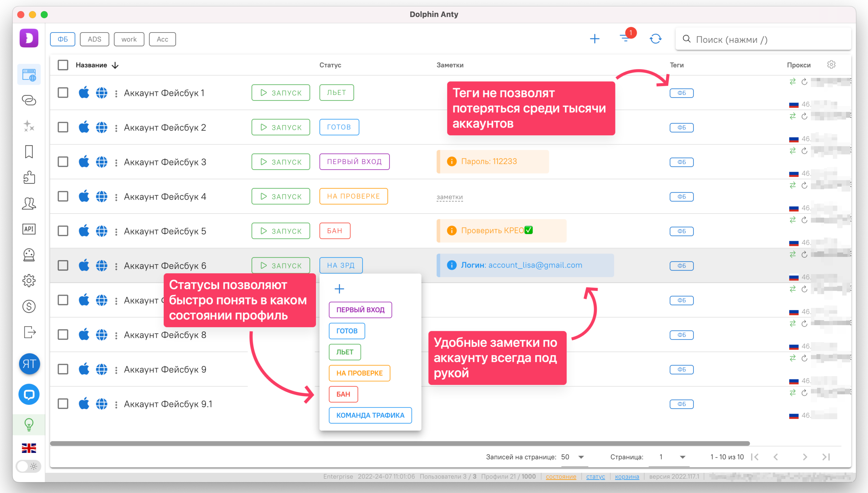Toggle the light/dark theme switch
Viewport: 868px width, 493px height.
click(x=28, y=466)
